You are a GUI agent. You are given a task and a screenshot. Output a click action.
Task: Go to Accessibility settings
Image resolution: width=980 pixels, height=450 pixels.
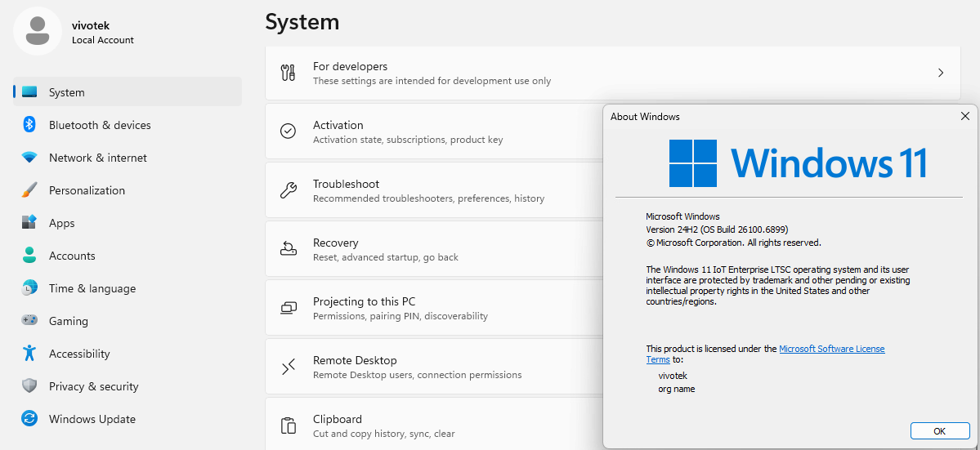tap(128, 354)
